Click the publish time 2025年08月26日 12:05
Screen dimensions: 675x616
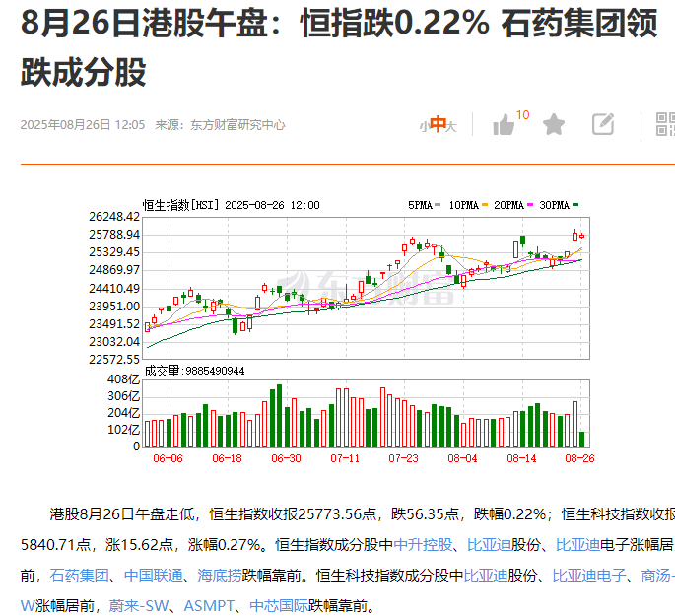[x=83, y=125]
